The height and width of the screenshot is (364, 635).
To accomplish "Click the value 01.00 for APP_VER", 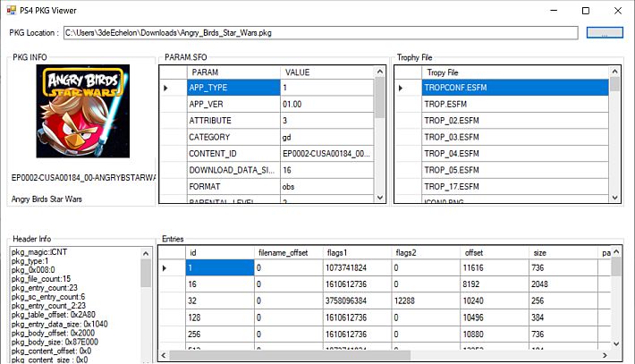I will pyautogui.click(x=326, y=104).
